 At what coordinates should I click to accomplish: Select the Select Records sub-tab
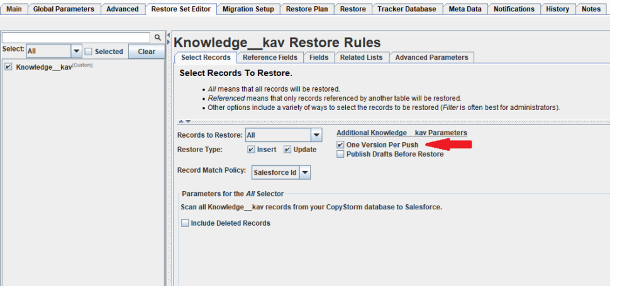click(206, 57)
